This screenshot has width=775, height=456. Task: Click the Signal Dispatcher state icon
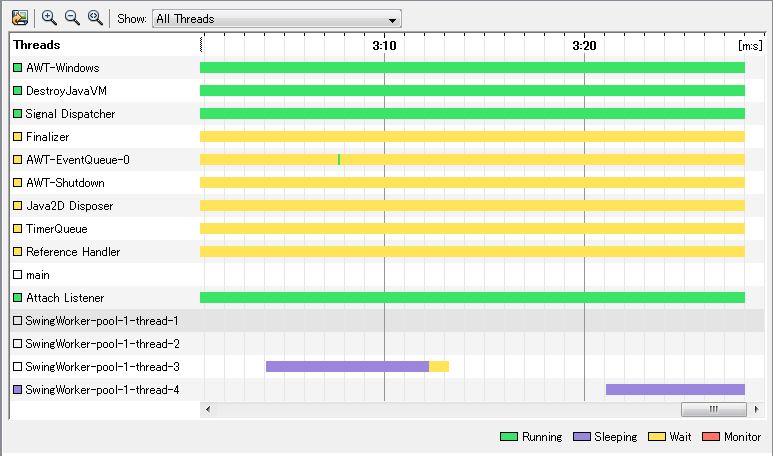point(17,114)
